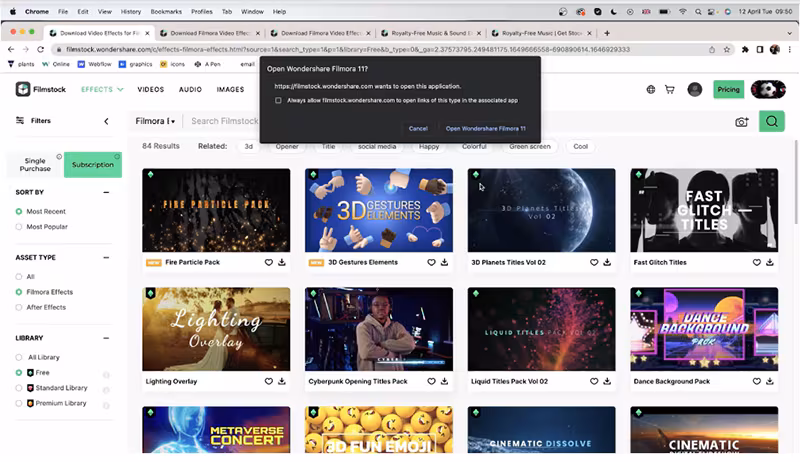Viewport: 800px width, 462px height.
Task: Favorite 3D Planets Titles Vol 02
Action: (594, 262)
